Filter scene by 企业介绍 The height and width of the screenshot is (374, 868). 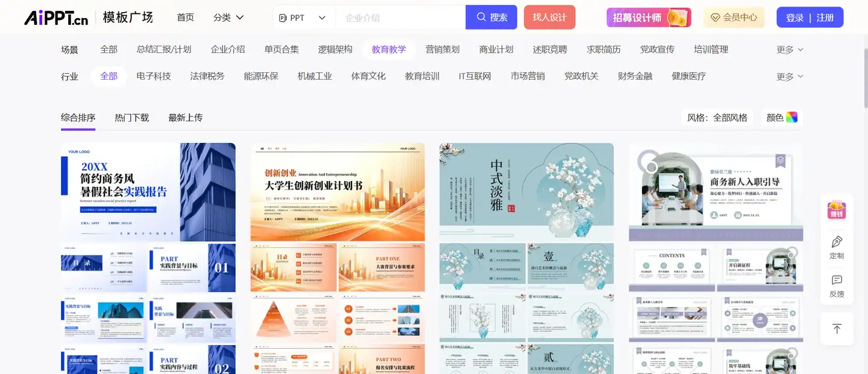tap(228, 49)
